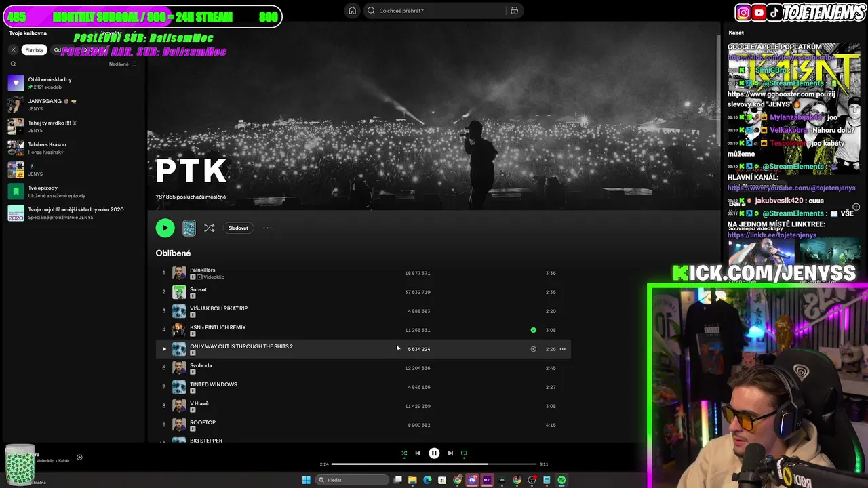Skip to next track
Viewport: 868px width, 488px height.
click(x=450, y=453)
